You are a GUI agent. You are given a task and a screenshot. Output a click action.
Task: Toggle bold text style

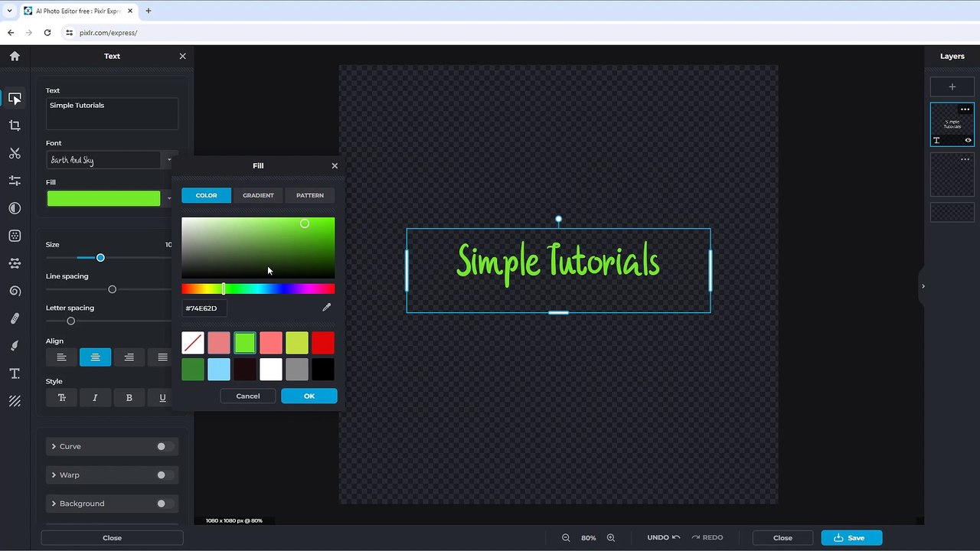pyautogui.click(x=129, y=398)
